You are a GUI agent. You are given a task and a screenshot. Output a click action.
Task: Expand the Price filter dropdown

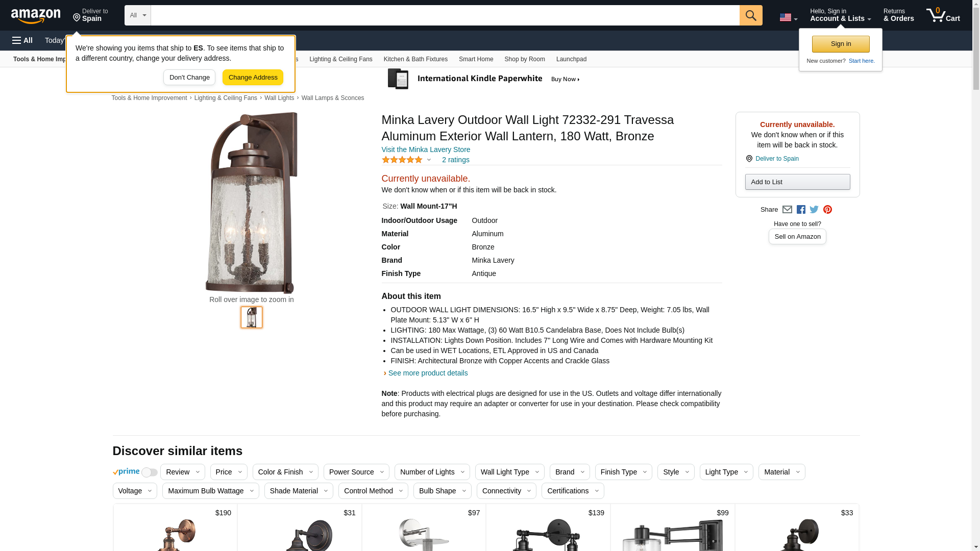click(x=229, y=472)
